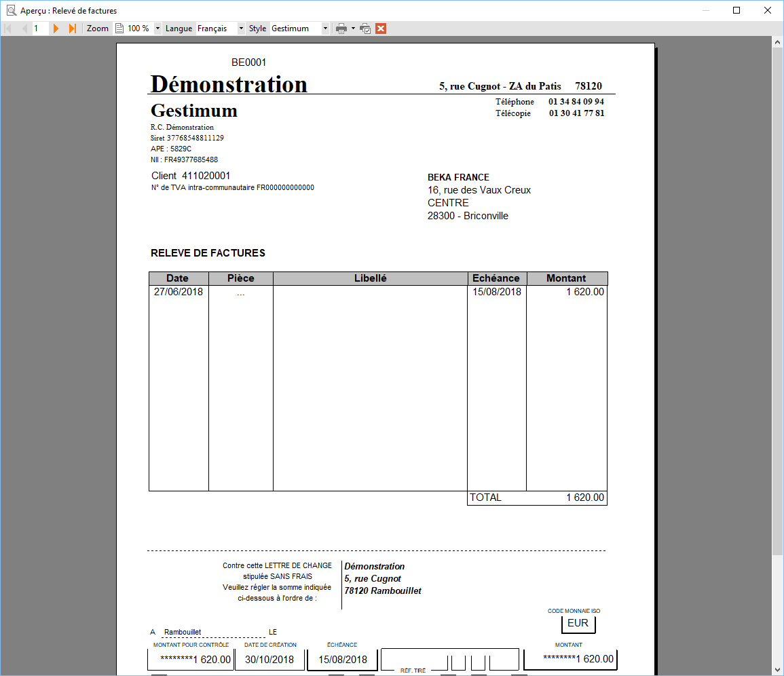Click the 'Montant' column header

567,278
